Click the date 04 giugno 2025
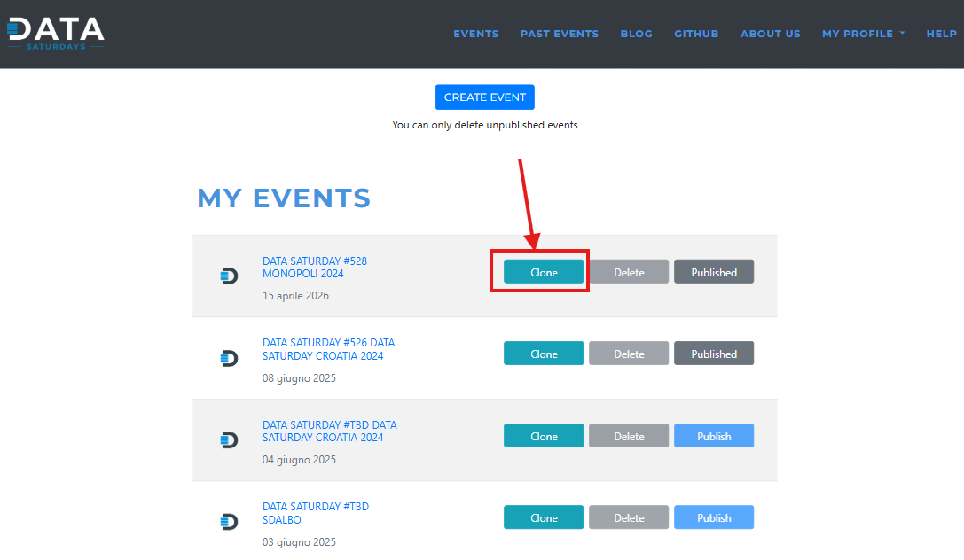Screen dimensions: 964x560 [x=300, y=460]
